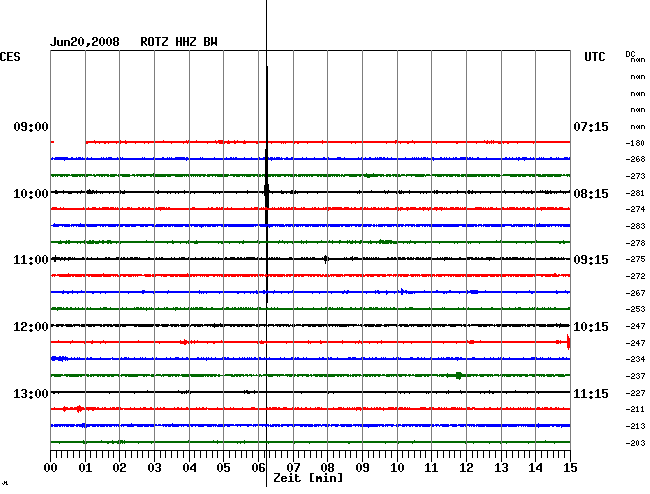Click the date label Jun20,2008

[x=85, y=42]
